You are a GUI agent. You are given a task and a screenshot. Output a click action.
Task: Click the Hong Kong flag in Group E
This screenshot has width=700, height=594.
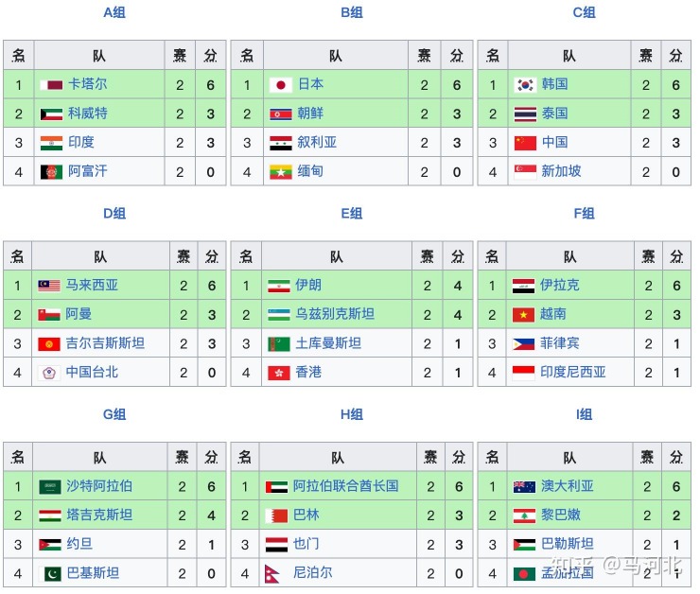pyautogui.click(x=279, y=373)
